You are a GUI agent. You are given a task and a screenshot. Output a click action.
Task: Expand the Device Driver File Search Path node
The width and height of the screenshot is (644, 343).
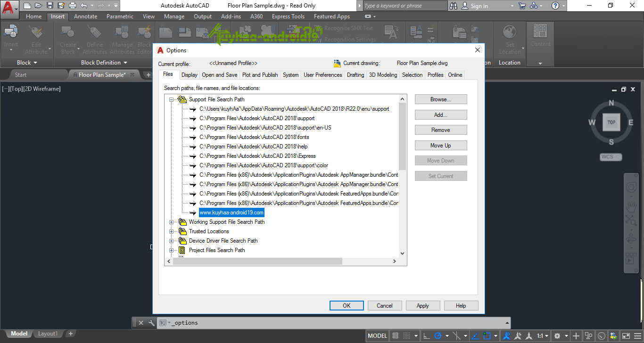[172, 241]
